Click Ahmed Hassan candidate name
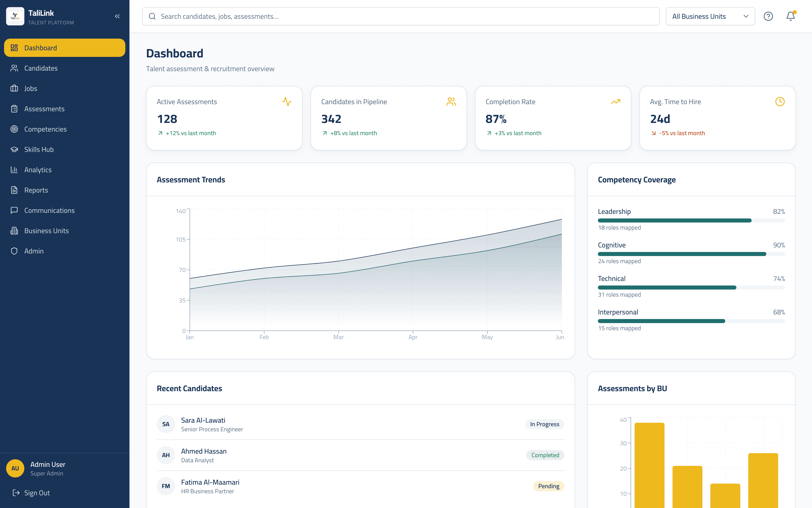812x508 pixels. pyautogui.click(x=204, y=451)
